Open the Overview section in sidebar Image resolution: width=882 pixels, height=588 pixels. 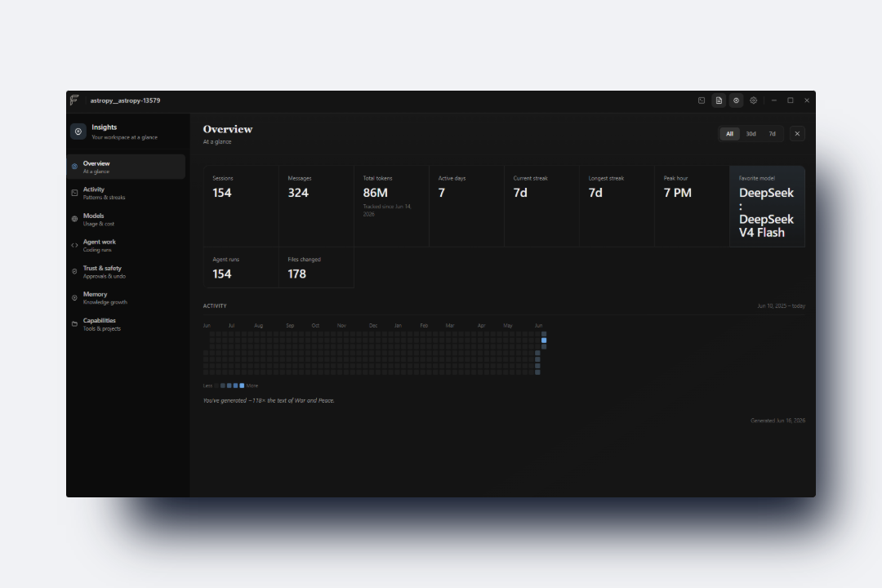click(x=126, y=167)
